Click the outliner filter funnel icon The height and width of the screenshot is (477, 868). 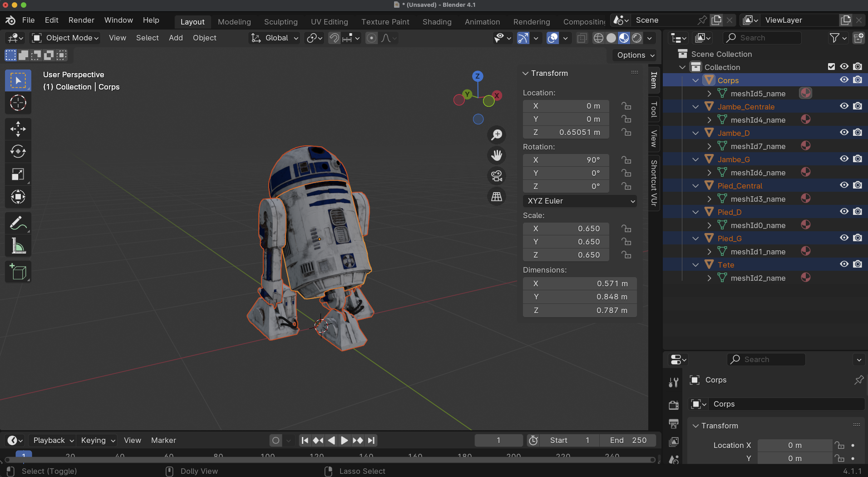834,38
